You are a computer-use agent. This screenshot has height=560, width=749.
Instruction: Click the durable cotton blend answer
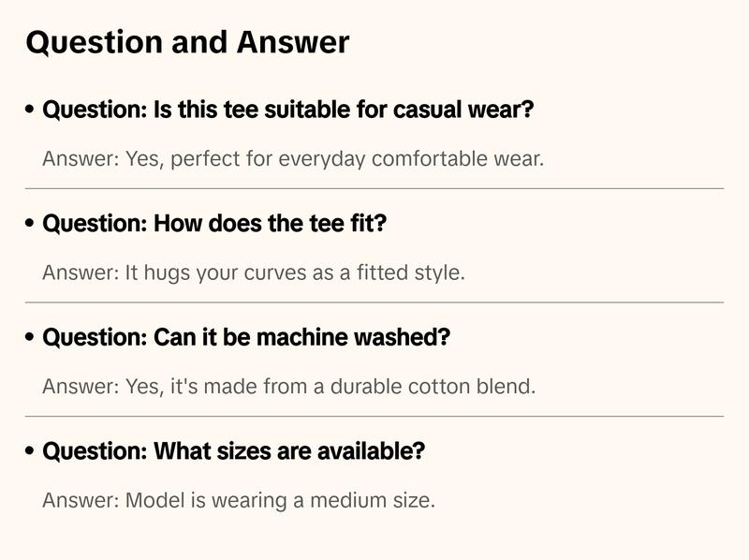click(288, 386)
